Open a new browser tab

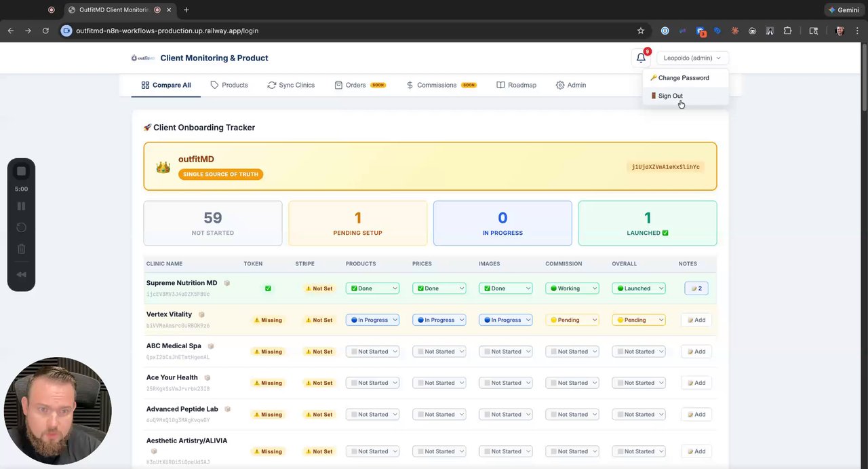tap(186, 10)
